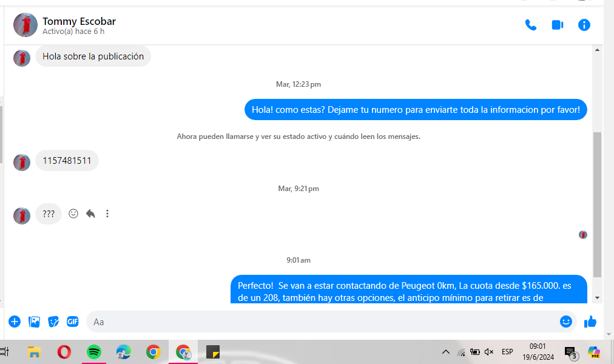The width and height of the screenshot is (614, 364).
Task: Open Task View on the taskbar
Action: coord(4,352)
